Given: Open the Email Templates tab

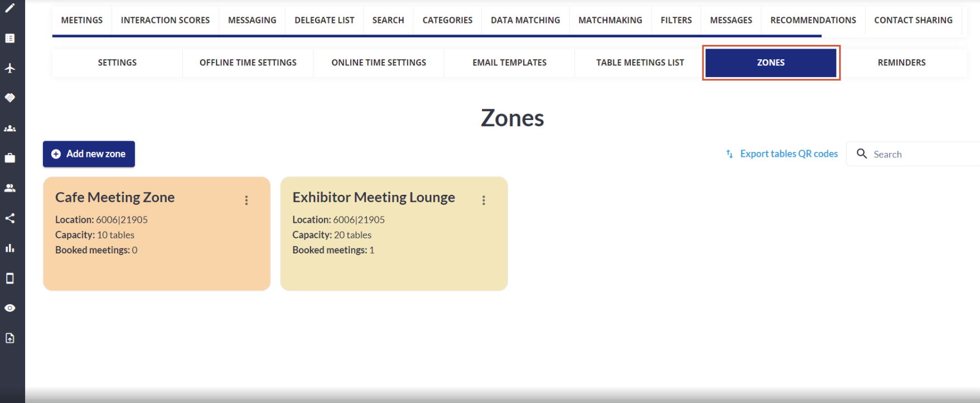Looking at the screenshot, I should pos(509,63).
